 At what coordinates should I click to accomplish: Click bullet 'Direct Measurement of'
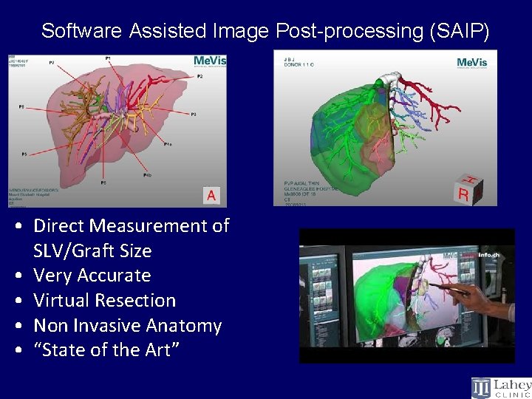coord(132,226)
